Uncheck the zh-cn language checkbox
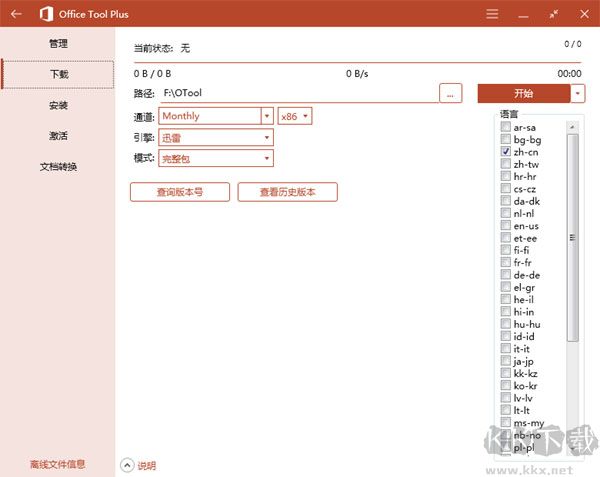 click(x=506, y=150)
